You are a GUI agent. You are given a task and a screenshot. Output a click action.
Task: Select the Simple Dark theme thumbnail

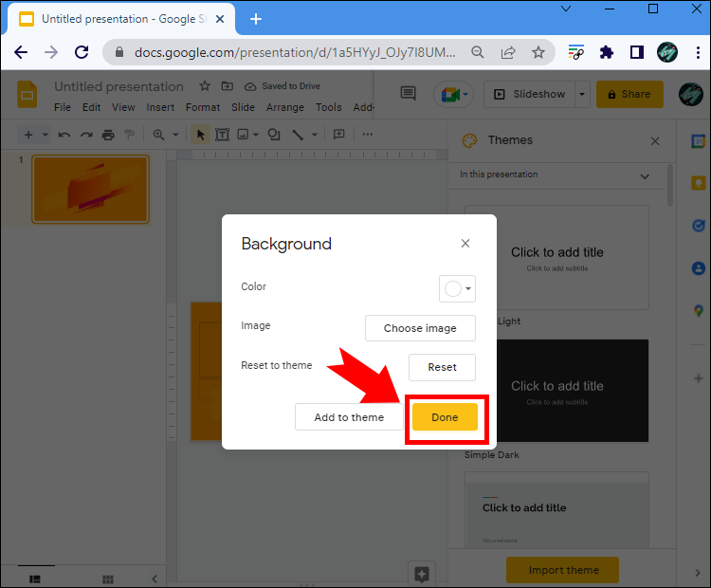tap(556, 391)
